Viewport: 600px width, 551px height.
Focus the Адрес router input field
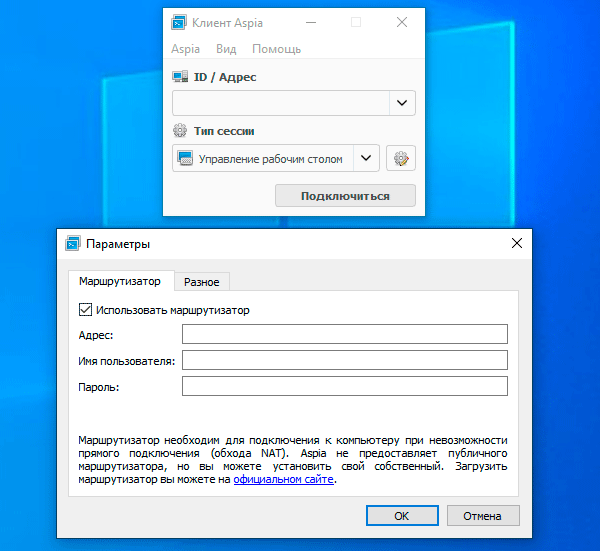point(345,334)
